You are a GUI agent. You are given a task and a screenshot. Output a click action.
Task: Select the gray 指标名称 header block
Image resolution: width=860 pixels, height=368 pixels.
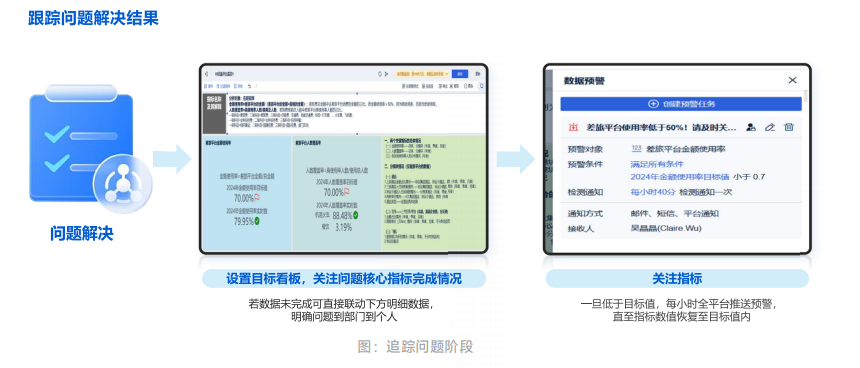(x=214, y=114)
